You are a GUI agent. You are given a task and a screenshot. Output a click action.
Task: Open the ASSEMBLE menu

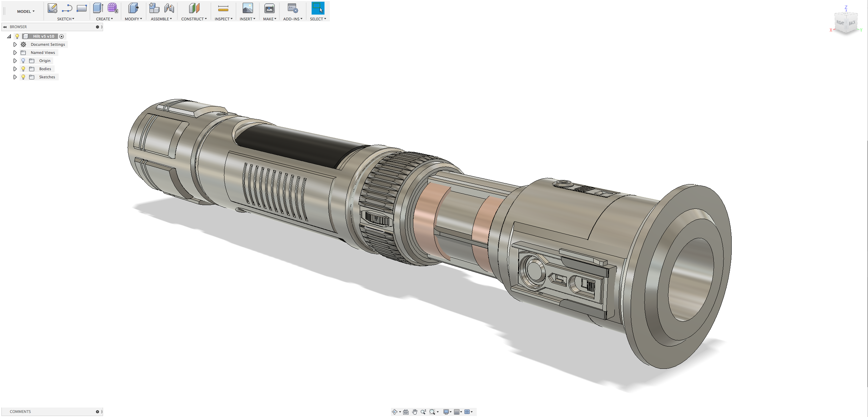click(x=161, y=19)
